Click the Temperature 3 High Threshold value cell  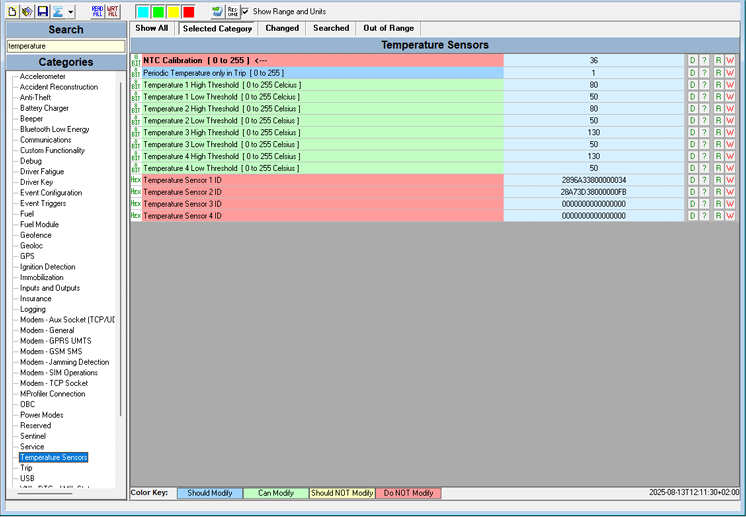(593, 132)
